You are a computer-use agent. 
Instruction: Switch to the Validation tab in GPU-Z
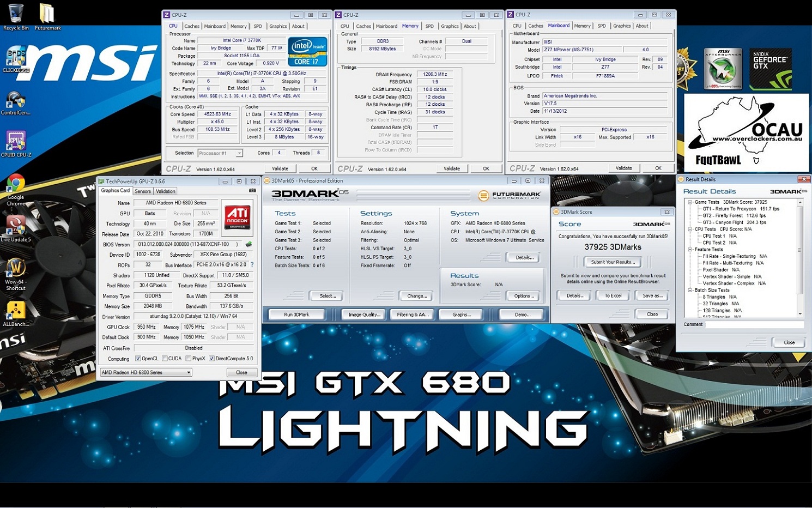pos(166,191)
